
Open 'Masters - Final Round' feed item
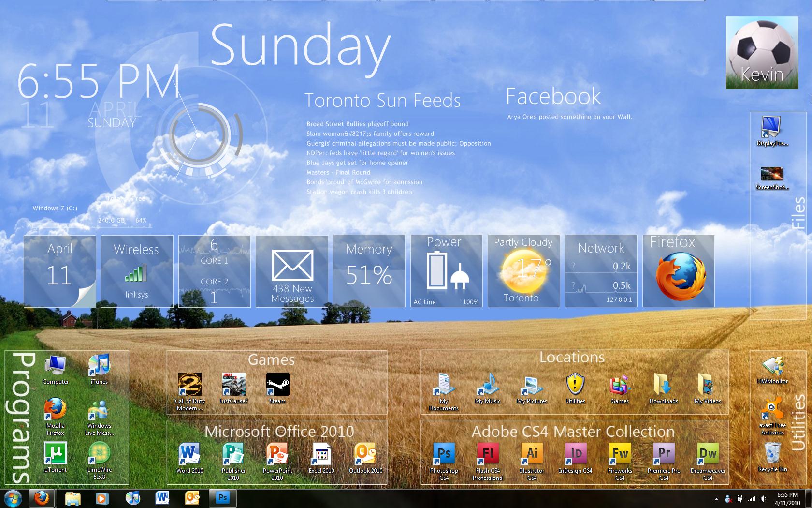click(338, 173)
